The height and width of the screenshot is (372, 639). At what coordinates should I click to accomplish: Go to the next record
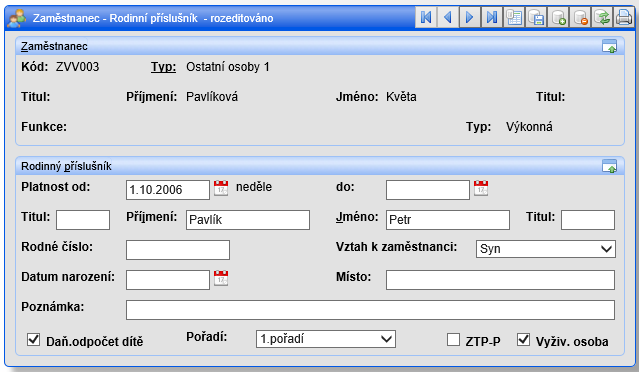(470, 18)
